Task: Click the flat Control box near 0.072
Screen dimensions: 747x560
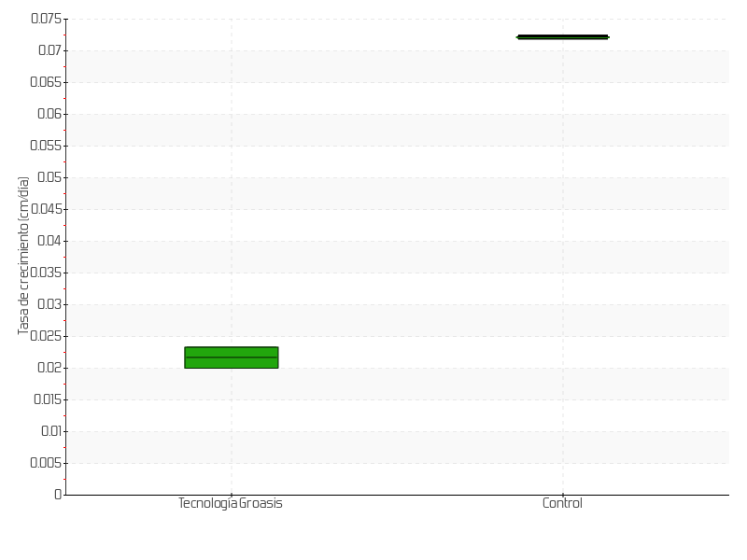Action: (x=562, y=37)
